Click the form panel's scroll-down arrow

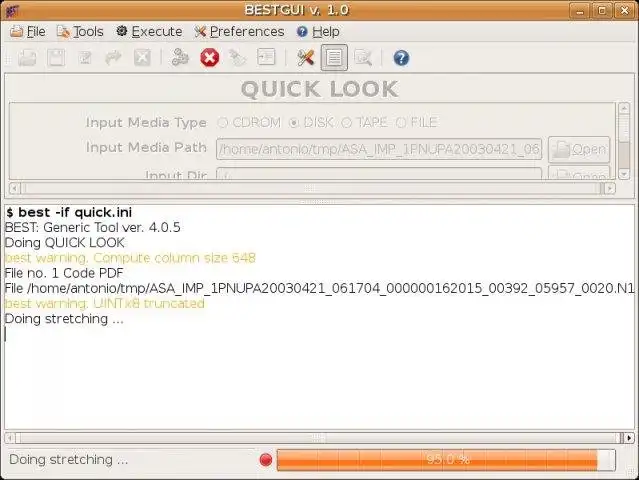point(624,174)
